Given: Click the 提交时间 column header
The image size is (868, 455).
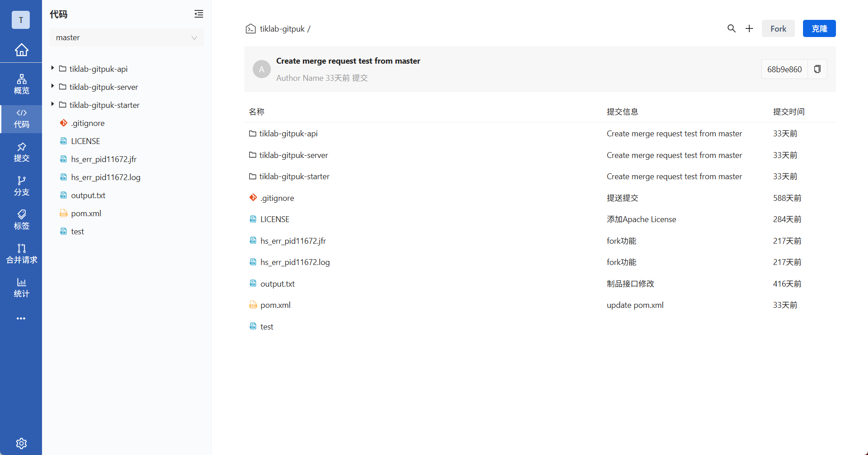Looking at the screenshot, I should [789, 112].
